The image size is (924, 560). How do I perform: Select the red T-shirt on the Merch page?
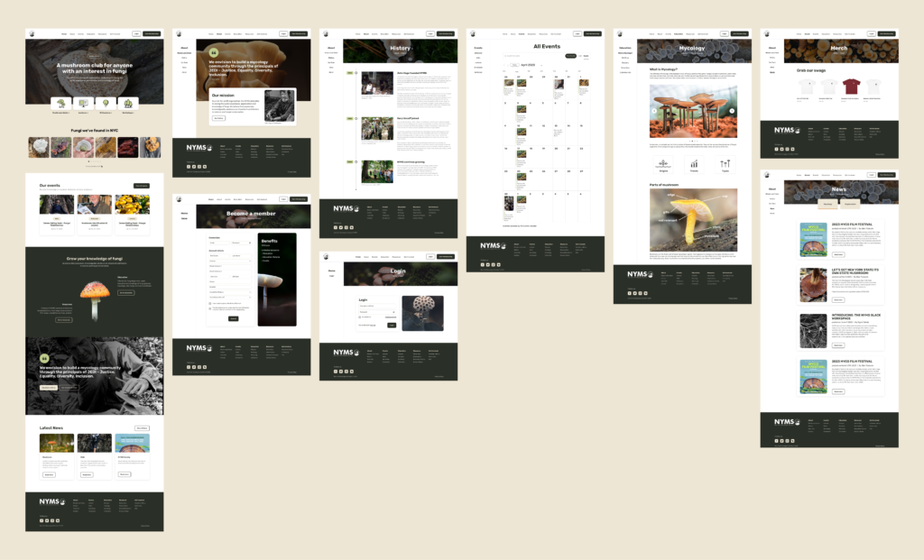[851, 87]
